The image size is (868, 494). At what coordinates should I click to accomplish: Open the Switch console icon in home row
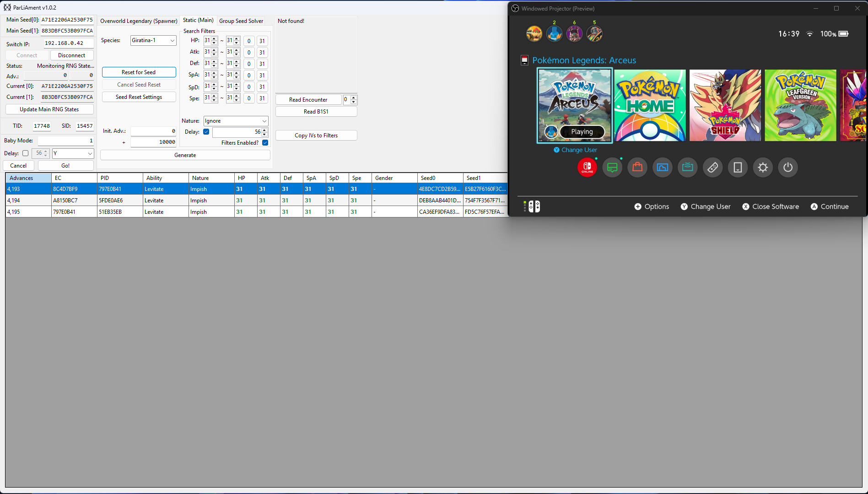tap(738, 168)
